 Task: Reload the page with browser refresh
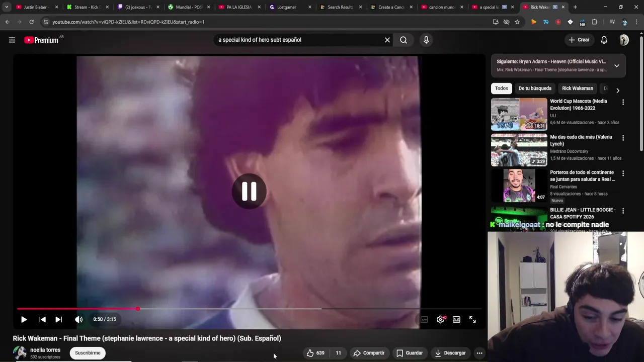(31, 22)
